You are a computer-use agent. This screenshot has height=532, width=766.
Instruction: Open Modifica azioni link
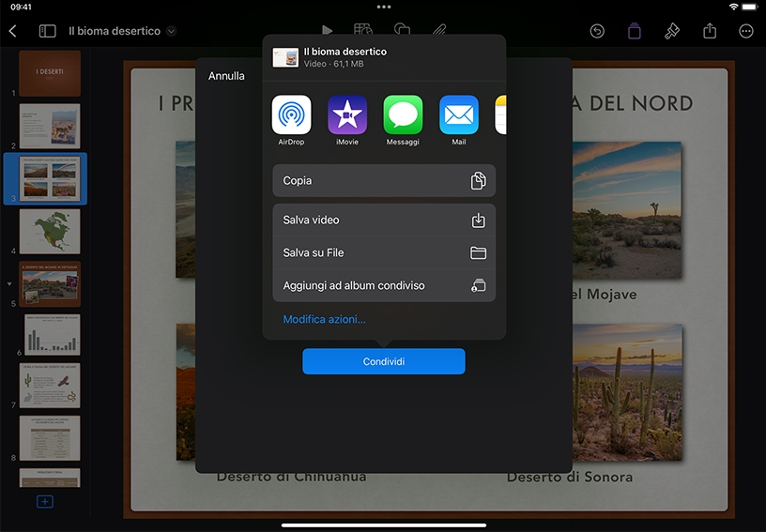click(x=324, y=319)
